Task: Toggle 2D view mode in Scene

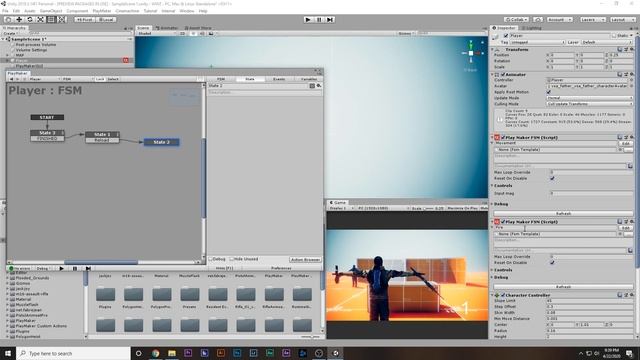Action: coord(183,33)
